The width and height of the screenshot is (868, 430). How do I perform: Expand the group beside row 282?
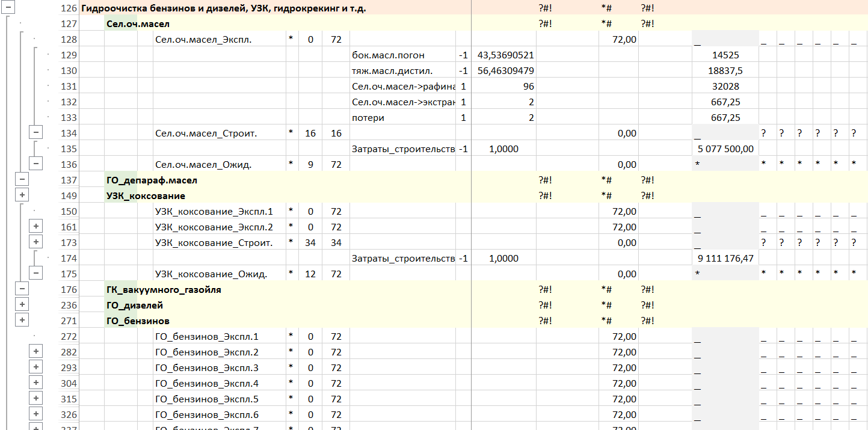coord(35,351)
